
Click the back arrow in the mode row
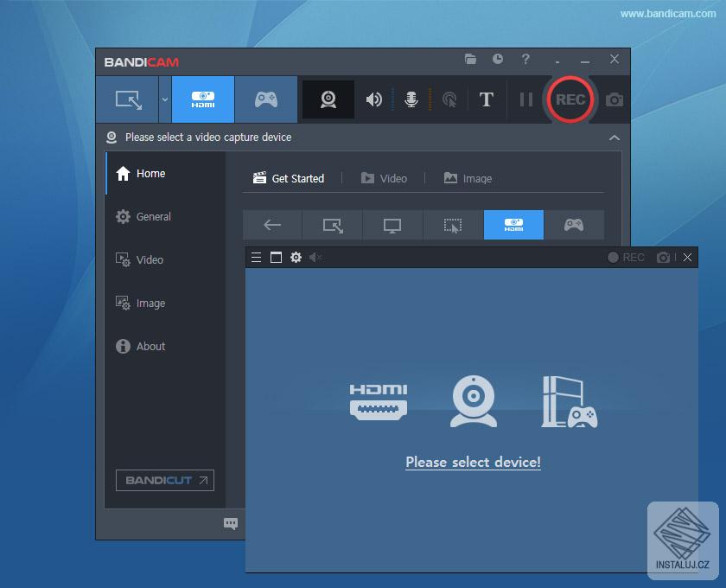272,225
